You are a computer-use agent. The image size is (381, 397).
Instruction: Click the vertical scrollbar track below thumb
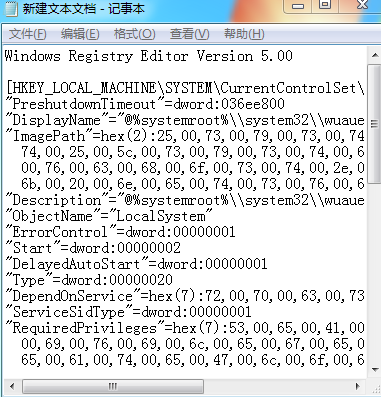(374, 272)
